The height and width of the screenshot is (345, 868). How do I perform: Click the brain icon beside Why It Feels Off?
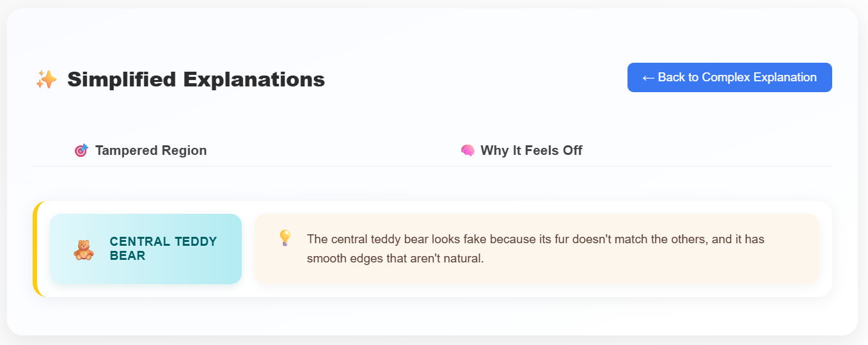[468, 151]
